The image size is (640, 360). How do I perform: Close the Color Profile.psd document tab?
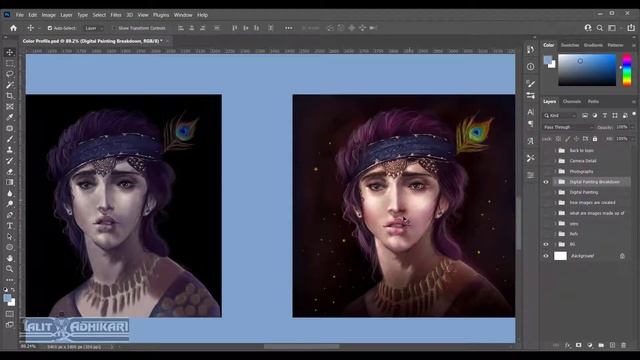[167, 41]
